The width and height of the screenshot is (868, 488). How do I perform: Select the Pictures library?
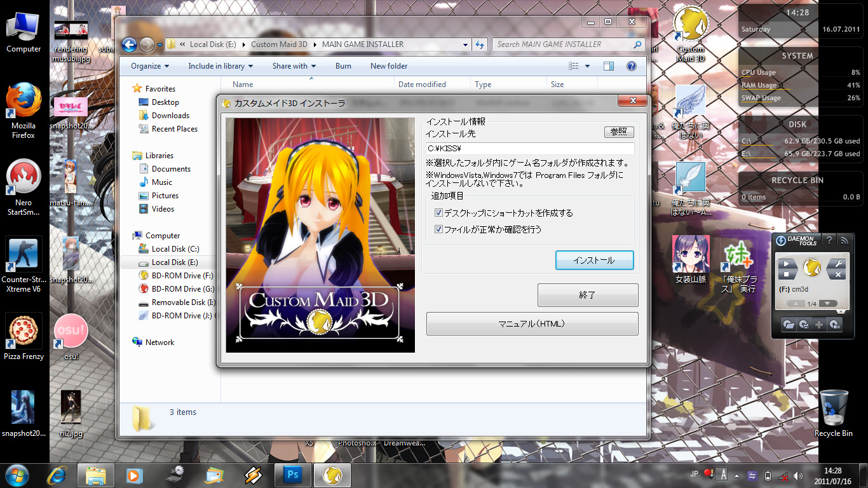coord(158,196)
